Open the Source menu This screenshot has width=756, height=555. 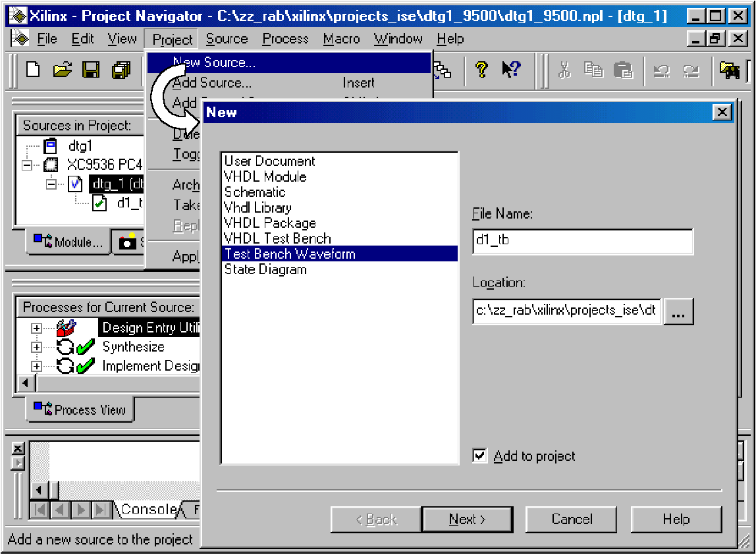pyautogui.click(x=227, y=39)
